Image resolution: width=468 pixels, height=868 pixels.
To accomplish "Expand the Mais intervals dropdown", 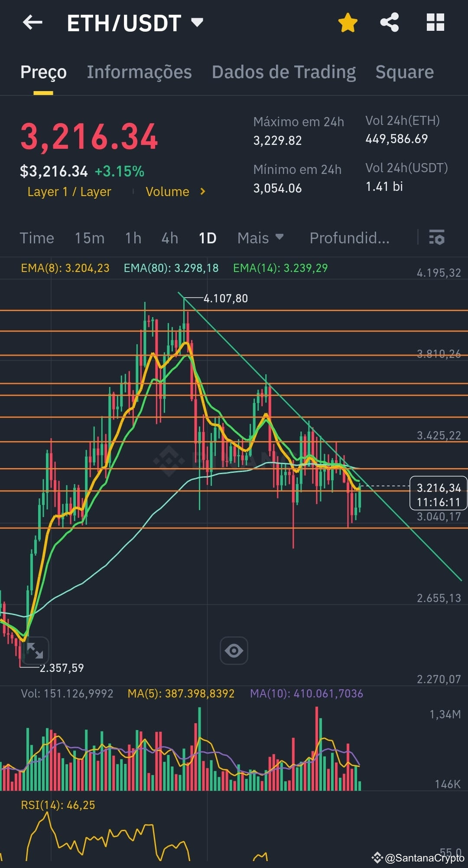I will point(260,238).
